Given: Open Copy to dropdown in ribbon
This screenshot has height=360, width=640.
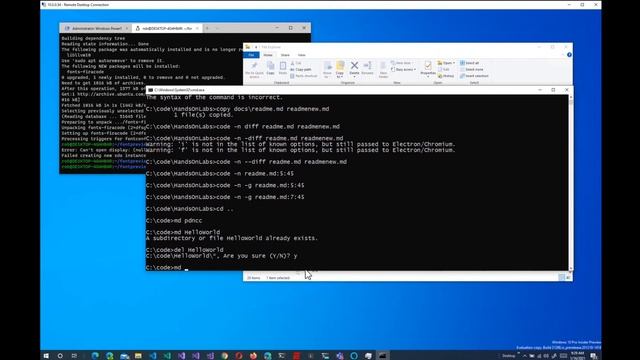Looking at the screenshot, I should (x=340, y=69).
